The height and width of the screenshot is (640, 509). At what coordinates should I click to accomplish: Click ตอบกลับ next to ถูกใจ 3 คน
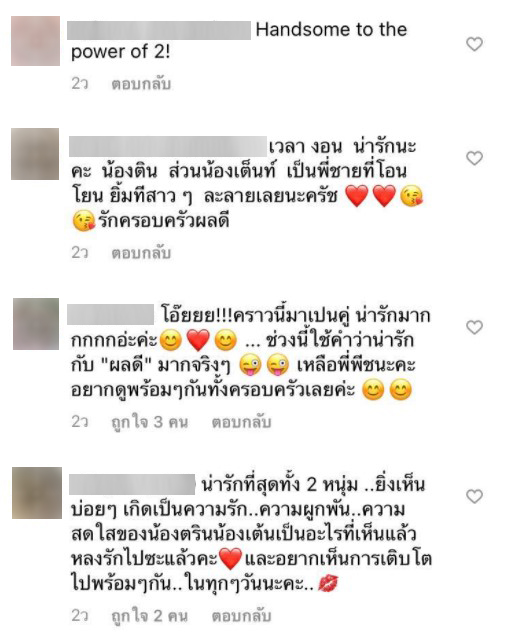click(x=241, y=422)
